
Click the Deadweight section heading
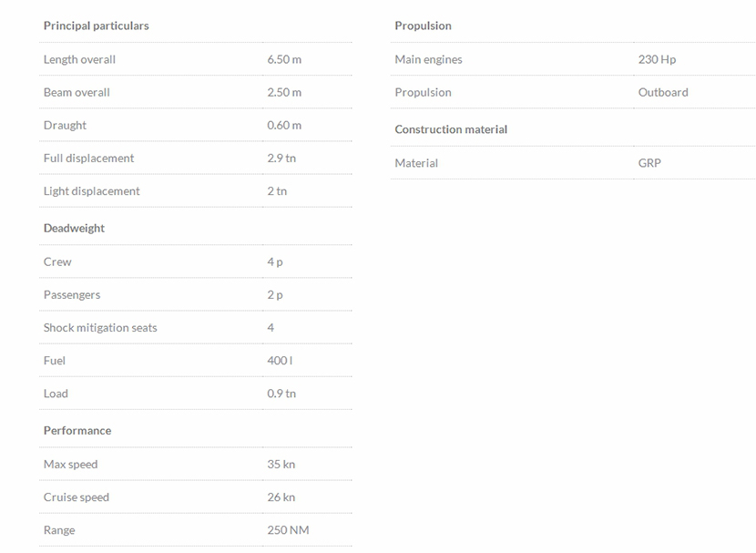pos(74,228)
